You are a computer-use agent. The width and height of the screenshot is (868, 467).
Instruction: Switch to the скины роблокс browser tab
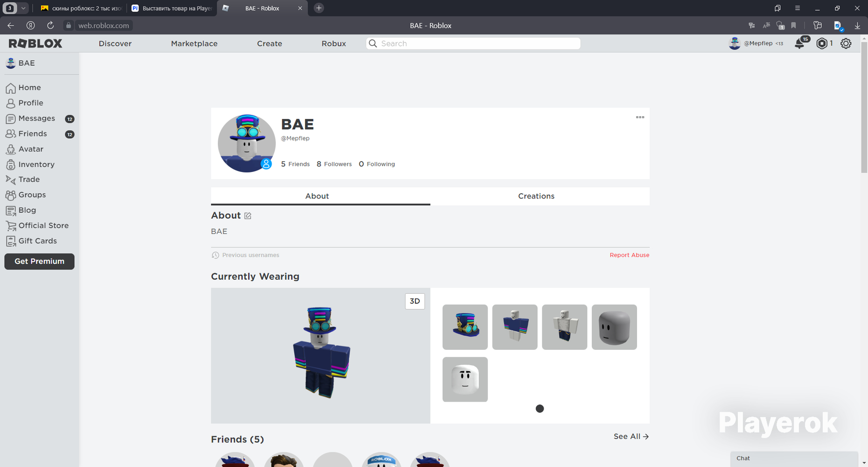[x=81, y=8]
